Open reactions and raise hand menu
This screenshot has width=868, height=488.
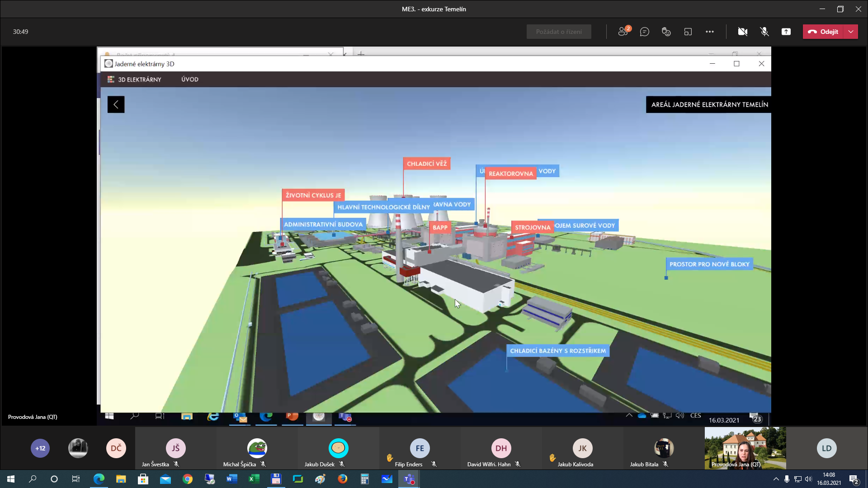point(666,32)
